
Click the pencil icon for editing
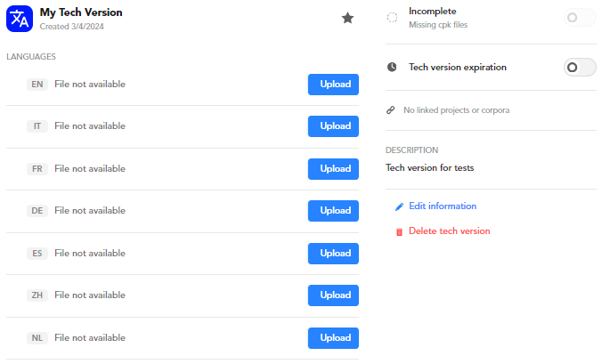[x=399, y=206]
